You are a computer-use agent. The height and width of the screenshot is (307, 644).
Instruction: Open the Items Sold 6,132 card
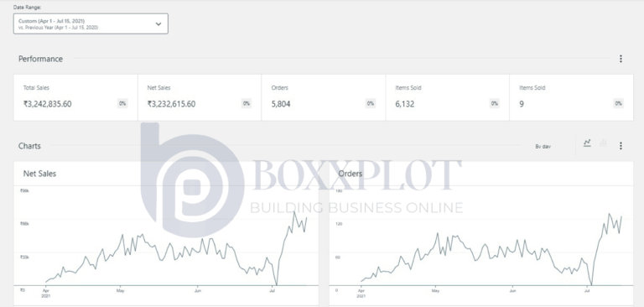pos(447,97)
